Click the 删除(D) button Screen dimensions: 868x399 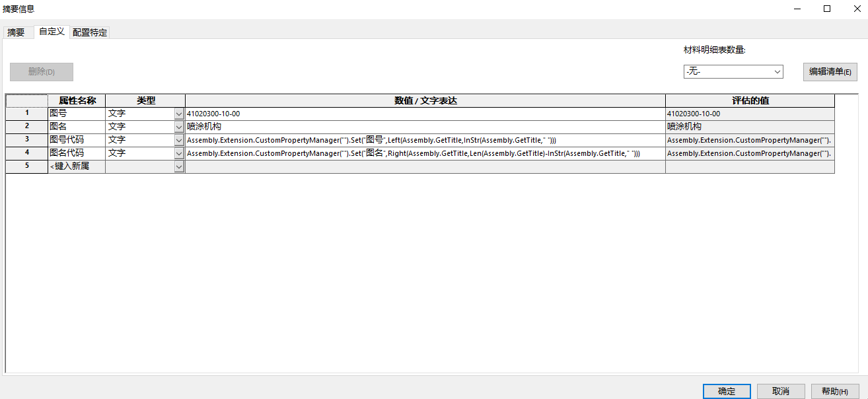click(x=42, y=72)
